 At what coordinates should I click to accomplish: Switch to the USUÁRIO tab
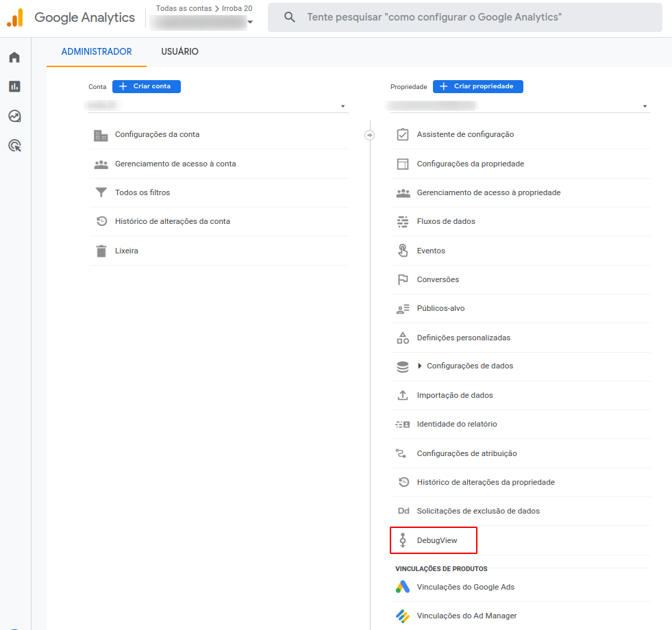pos(179,51)
